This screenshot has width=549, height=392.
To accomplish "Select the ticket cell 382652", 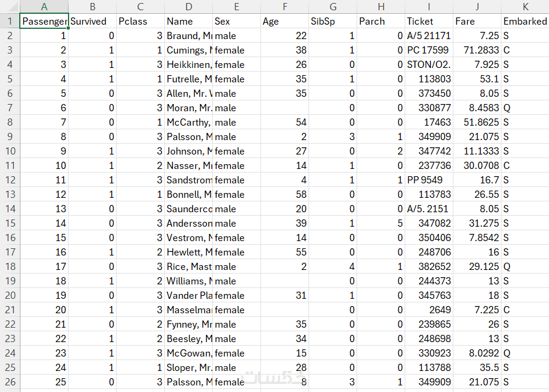I will 429,267.
